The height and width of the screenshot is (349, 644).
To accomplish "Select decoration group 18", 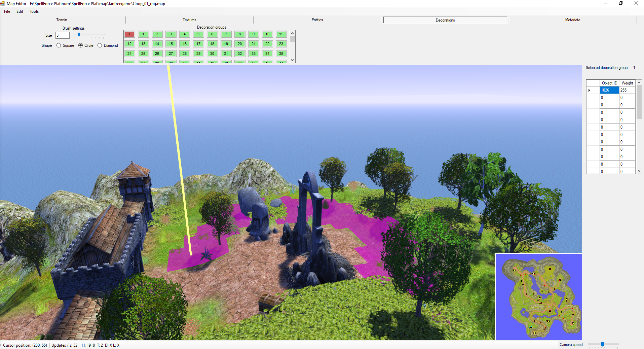I will pos(212,44).
